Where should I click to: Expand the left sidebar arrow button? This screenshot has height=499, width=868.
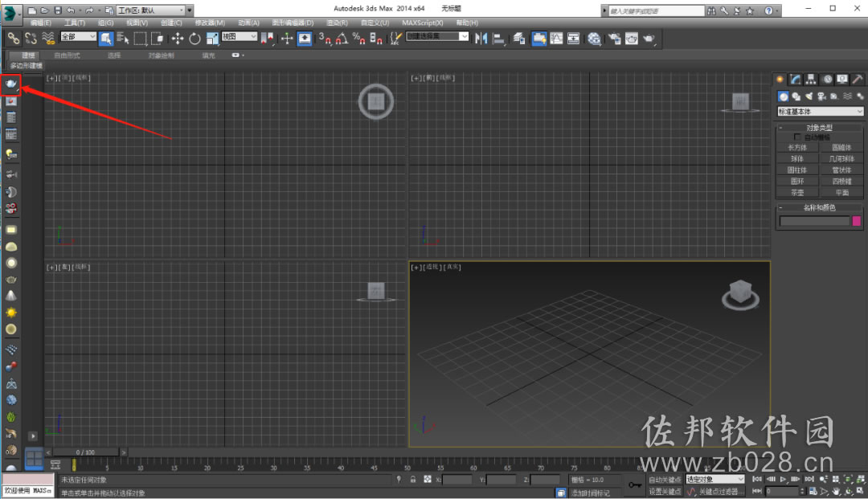[33, 436]
